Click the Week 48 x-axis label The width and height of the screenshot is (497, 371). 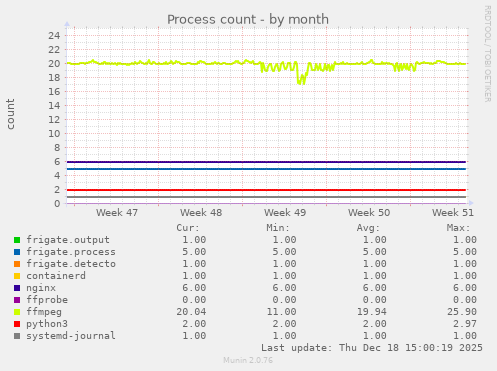point(201,213)
